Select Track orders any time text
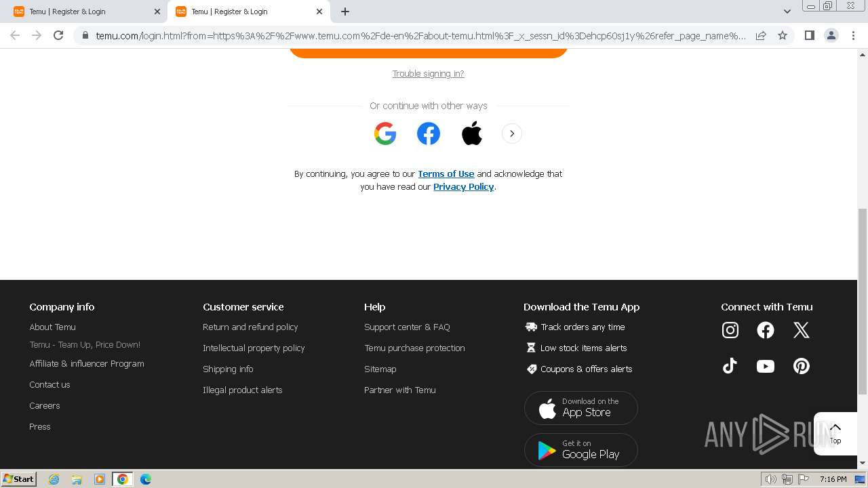This screenshot has height=488, width=868. (x=583, y=327)
